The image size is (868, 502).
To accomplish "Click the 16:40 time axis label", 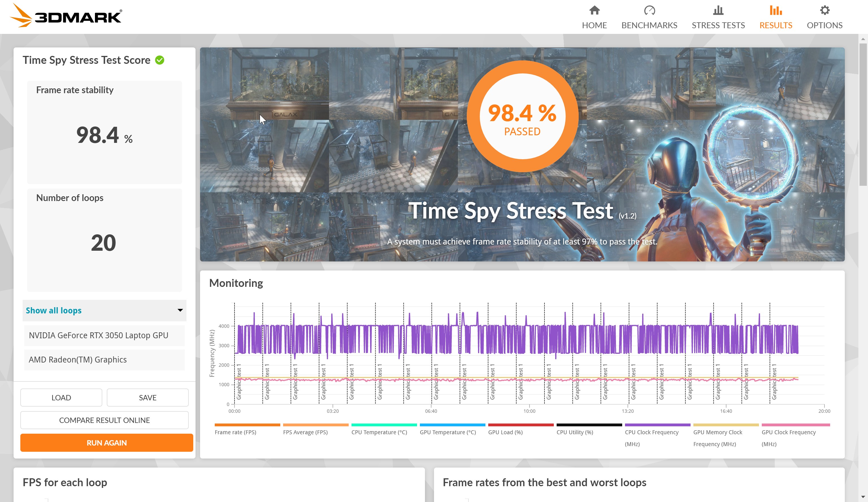I will tap(726, 411).
